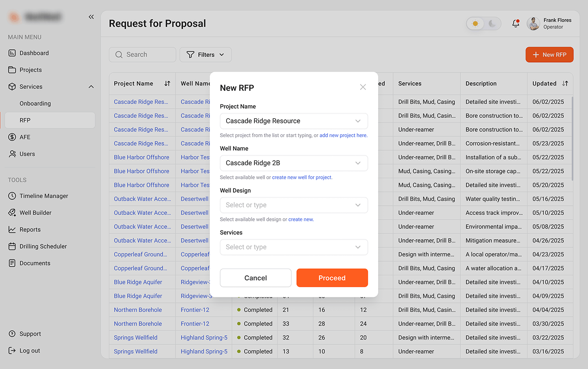
Task: Click the 'add new project here' link
Action: [x=343, y=136]
